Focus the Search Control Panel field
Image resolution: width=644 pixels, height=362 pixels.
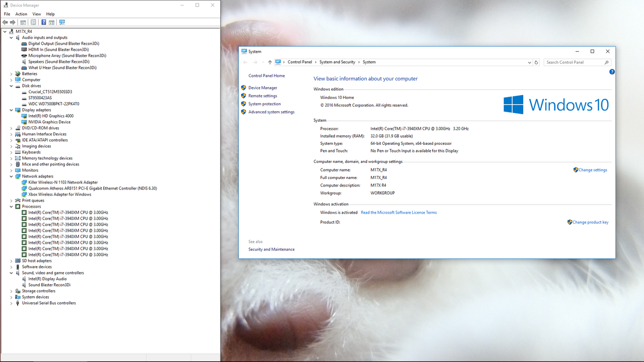(578, 62)
